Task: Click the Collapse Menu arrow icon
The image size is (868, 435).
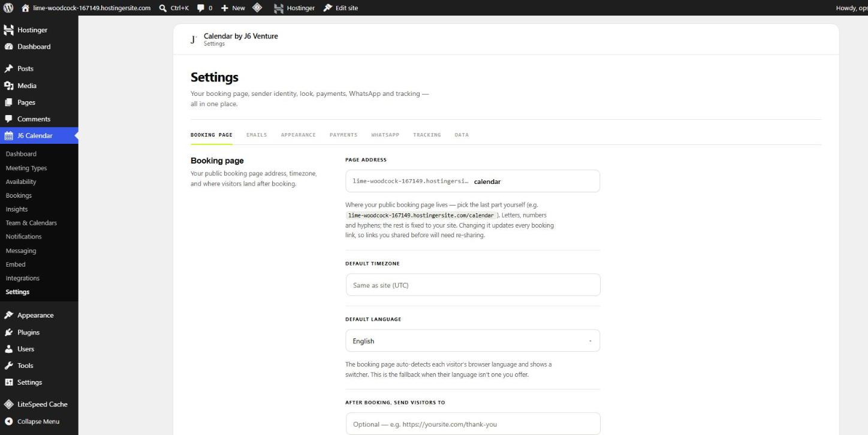Action: (9, 421)
